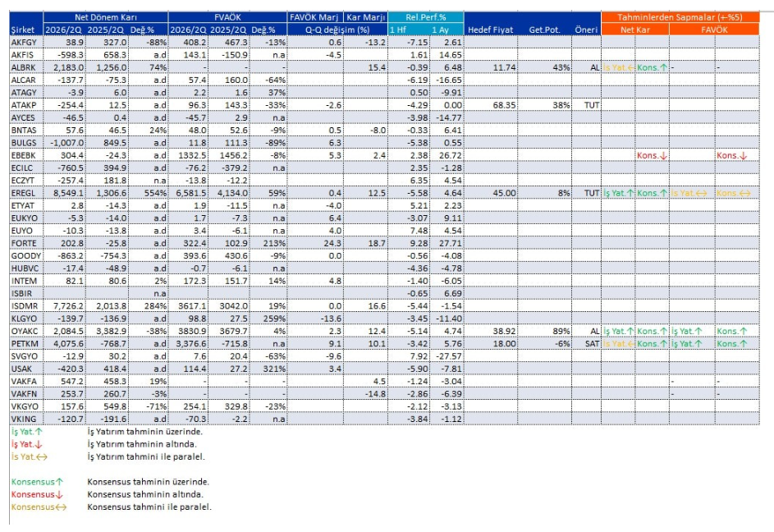Select the SVGYO company cell
The height and width of the screenshot is (532, 774).
(26, 355)
